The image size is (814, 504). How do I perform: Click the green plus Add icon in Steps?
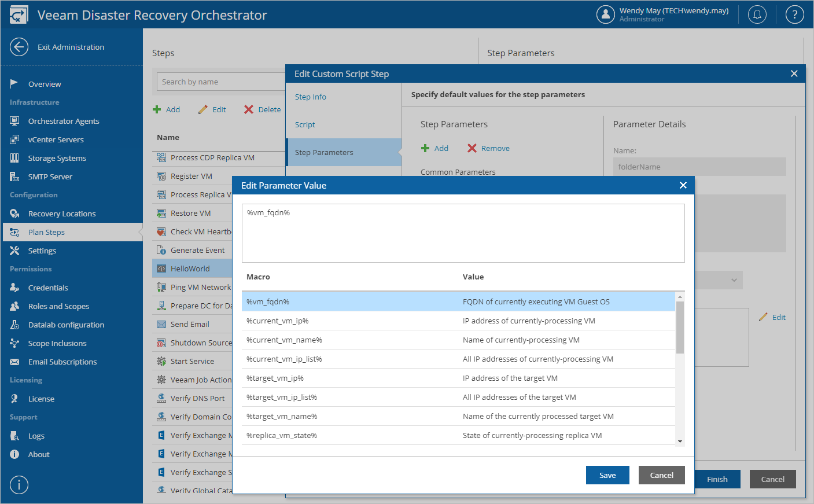[157, 109]
